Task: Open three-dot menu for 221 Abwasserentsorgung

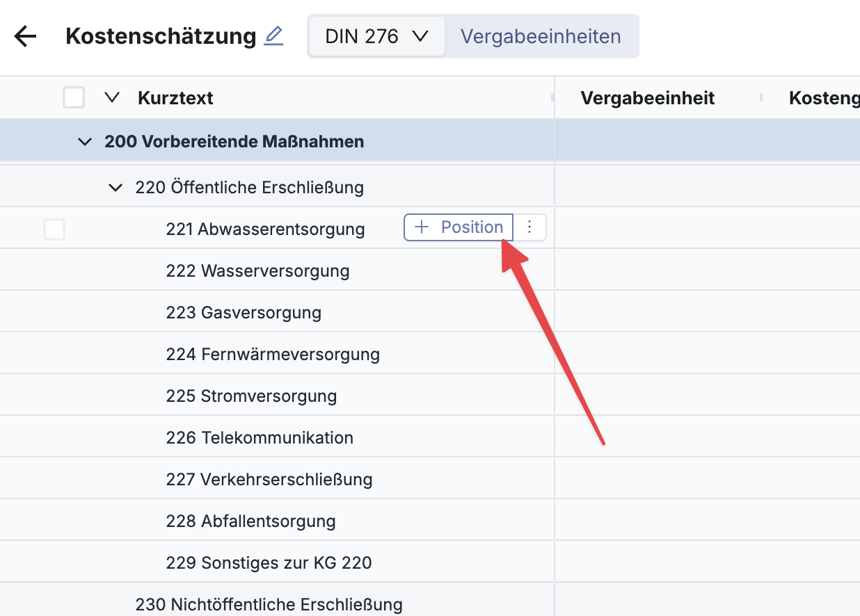Action: point(529,227)
